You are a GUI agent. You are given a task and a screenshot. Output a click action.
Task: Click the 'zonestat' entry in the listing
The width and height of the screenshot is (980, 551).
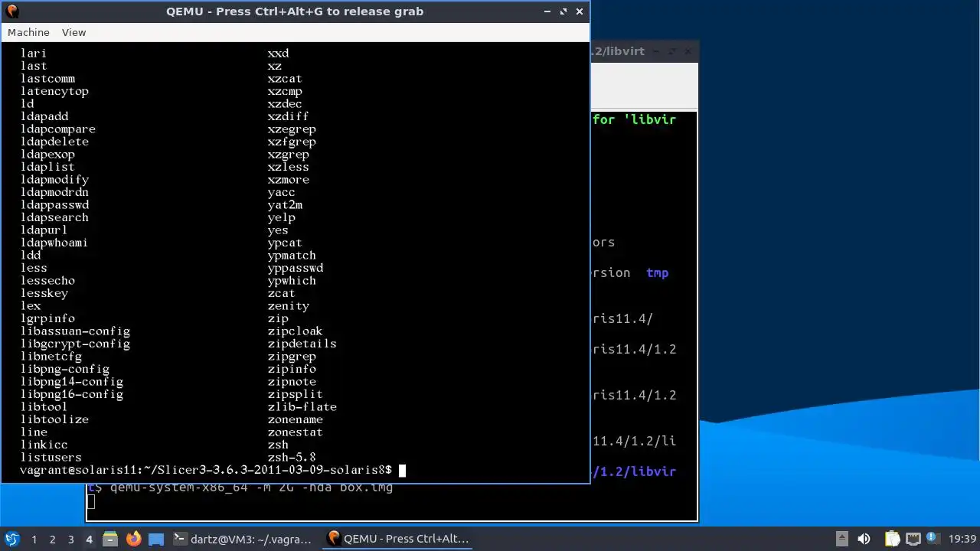[295, 432]
